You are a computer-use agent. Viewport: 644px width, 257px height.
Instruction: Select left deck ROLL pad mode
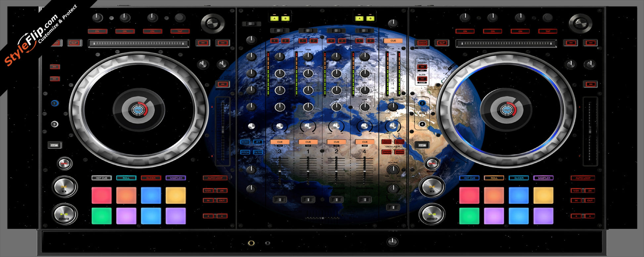click(126, 178)
